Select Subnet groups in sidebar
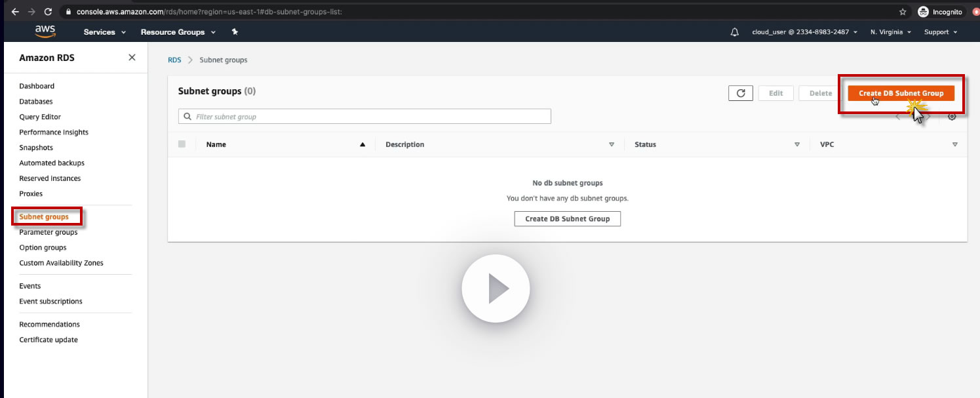The image size is (980, 398). point(44,217)
